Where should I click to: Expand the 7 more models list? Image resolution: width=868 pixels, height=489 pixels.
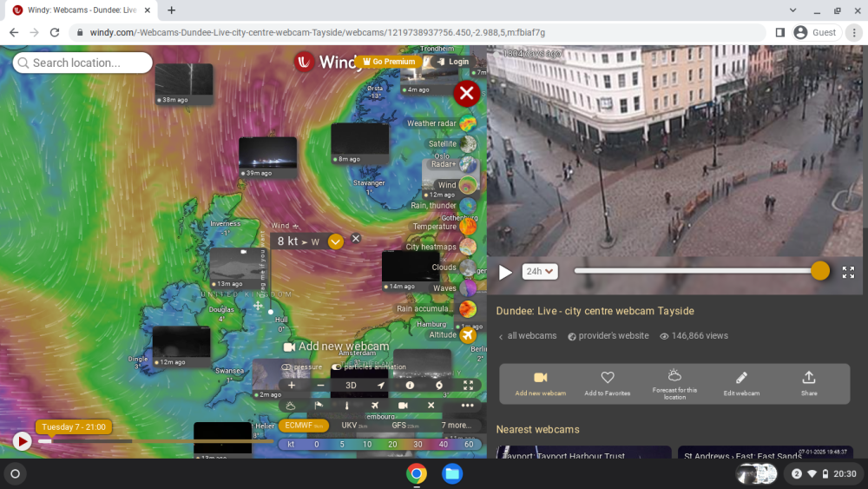(x=457, y=426)
